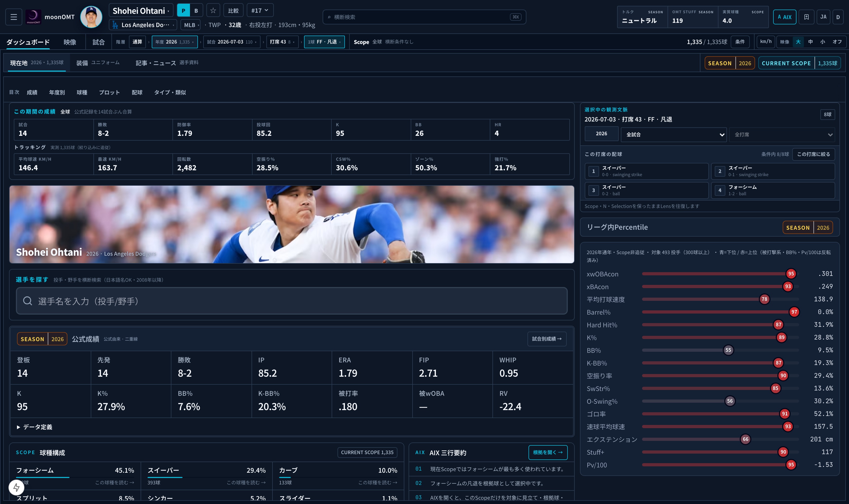Viewport: 849px width, 504px height.
Task: Select pitch 1 スイーパー 0-0 swinging strike
Action: coord(647,171)
